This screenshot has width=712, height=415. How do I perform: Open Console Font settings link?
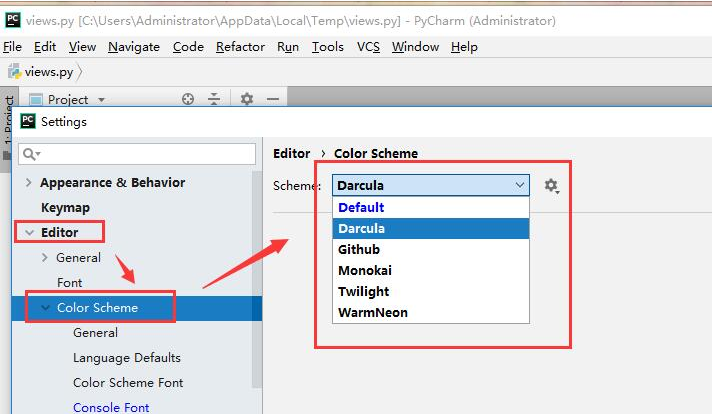point(111,407)
